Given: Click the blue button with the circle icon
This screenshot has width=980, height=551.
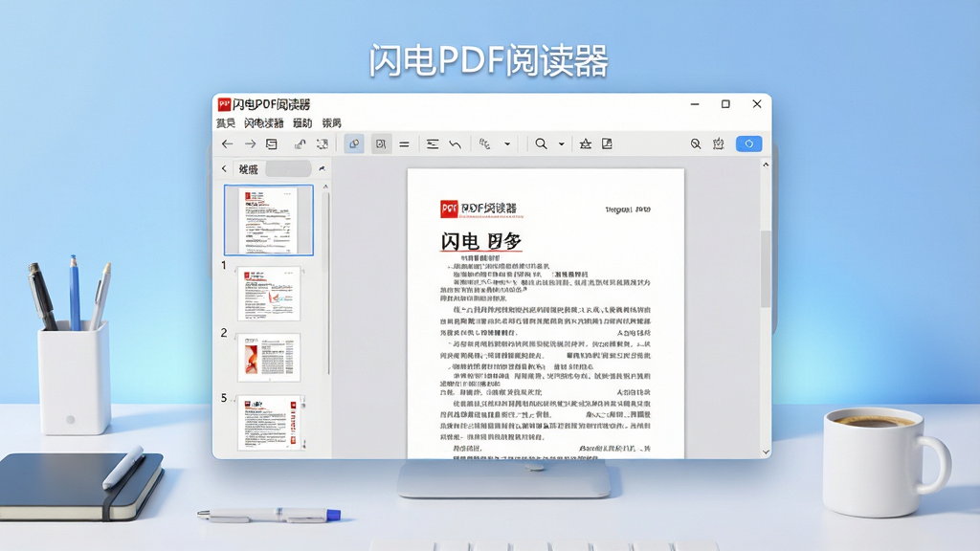Looking at the screenshot, I should (748, 144).
